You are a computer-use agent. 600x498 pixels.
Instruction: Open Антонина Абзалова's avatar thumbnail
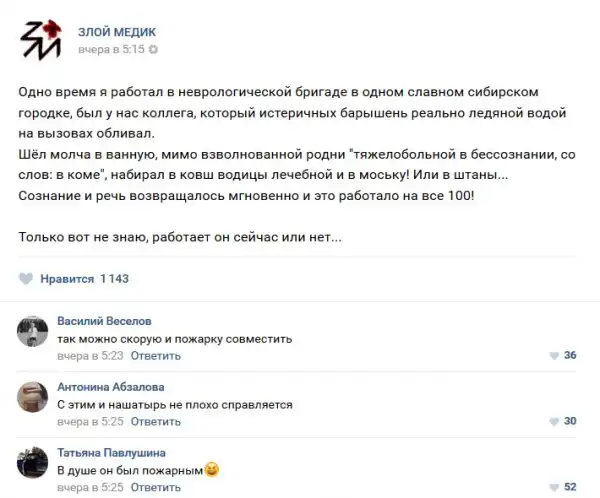coord(33,396)
